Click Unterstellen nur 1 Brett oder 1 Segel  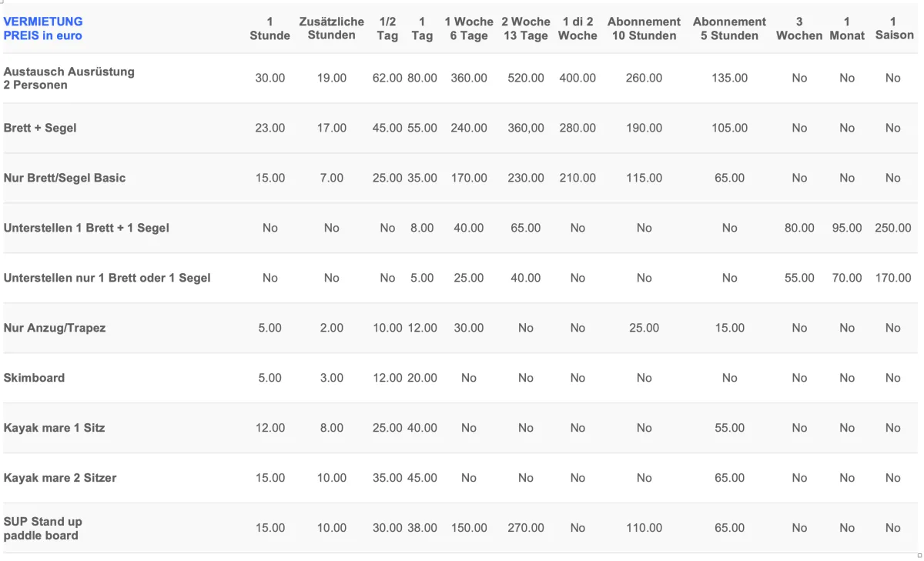click(x=107, y=278)
